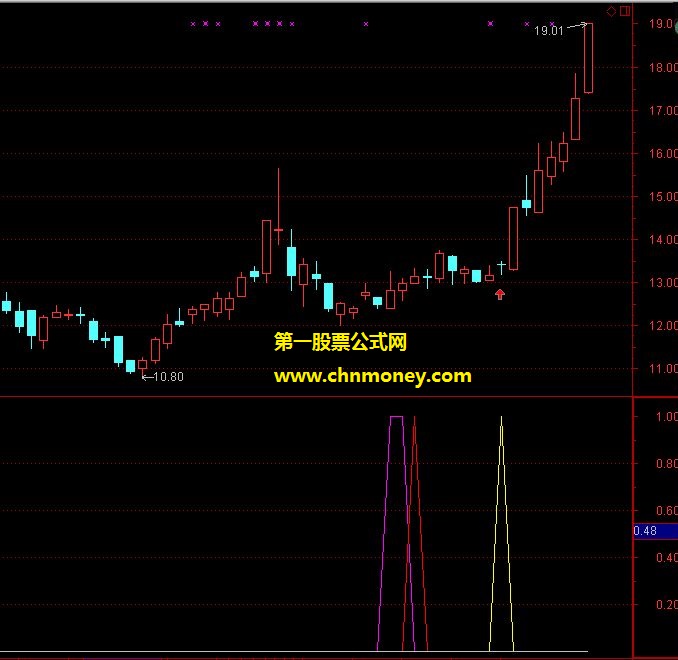Click the 11.00 price axis label

[663, 368]
